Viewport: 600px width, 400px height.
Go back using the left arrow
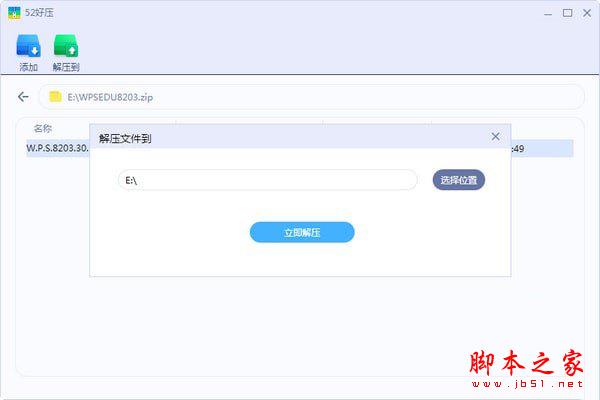tap(23, 97)
